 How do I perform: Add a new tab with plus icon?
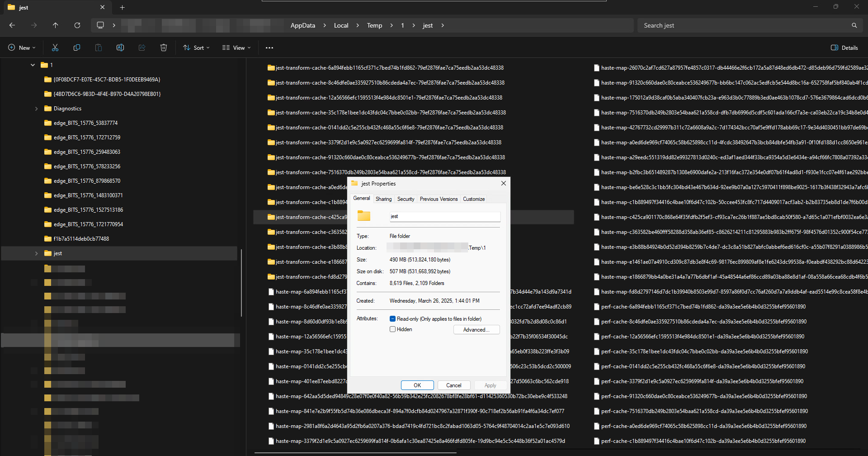(x=122, y=7)
